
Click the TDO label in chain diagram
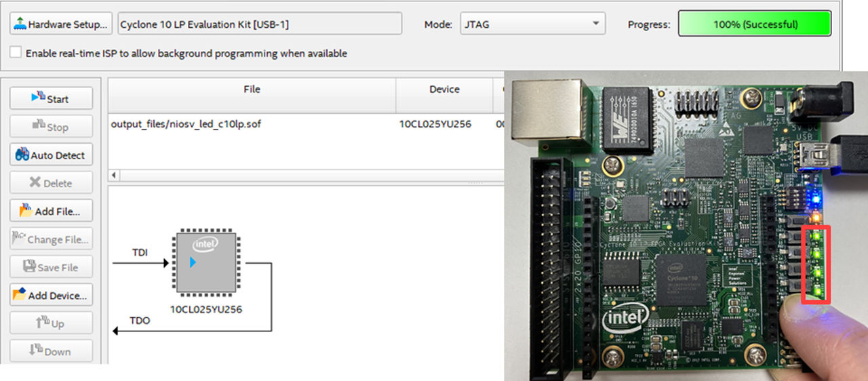click(x=140, y=319)
